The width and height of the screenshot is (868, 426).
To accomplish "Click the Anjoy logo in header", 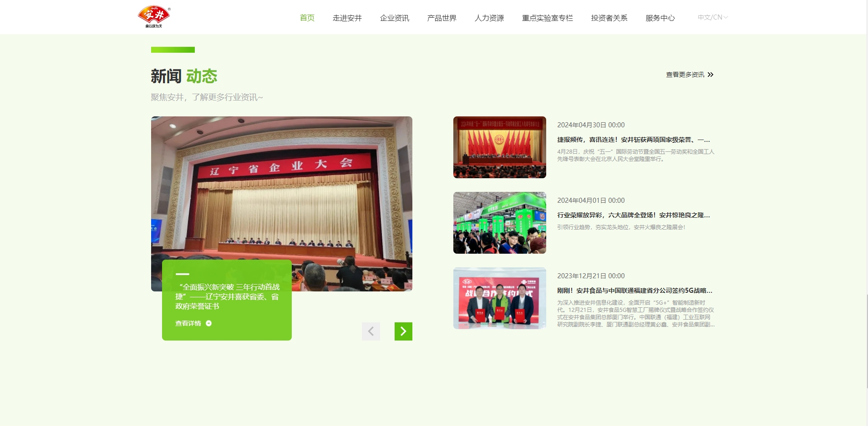I will coord(154,17).
